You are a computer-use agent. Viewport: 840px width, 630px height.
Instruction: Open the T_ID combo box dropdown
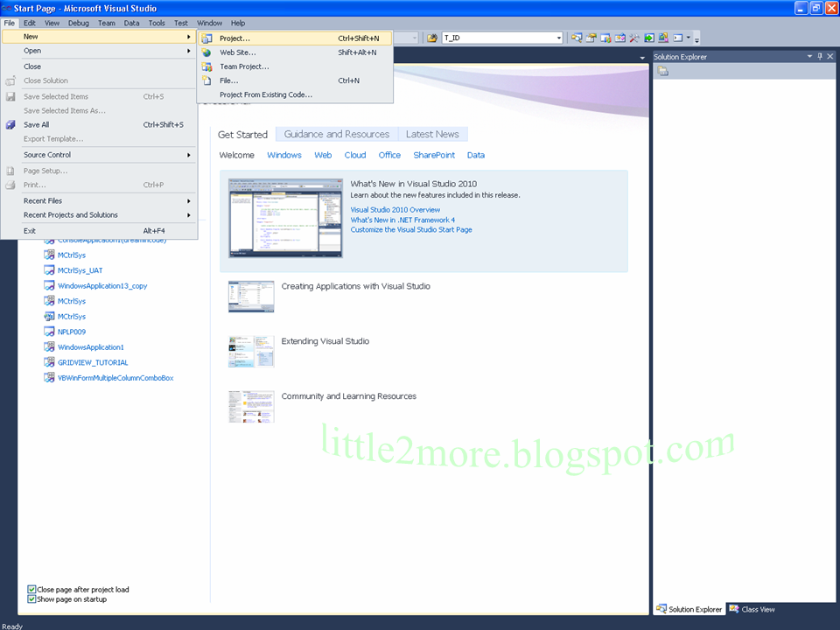click(558, 38)
